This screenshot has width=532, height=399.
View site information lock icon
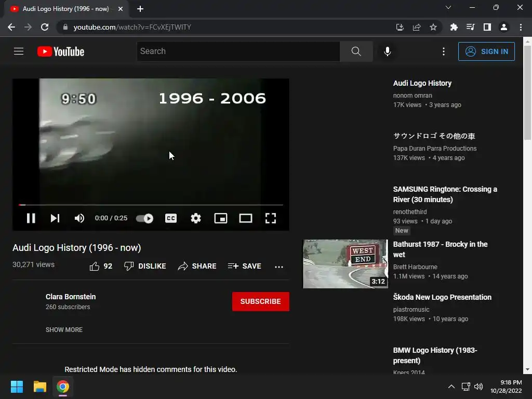65,27
